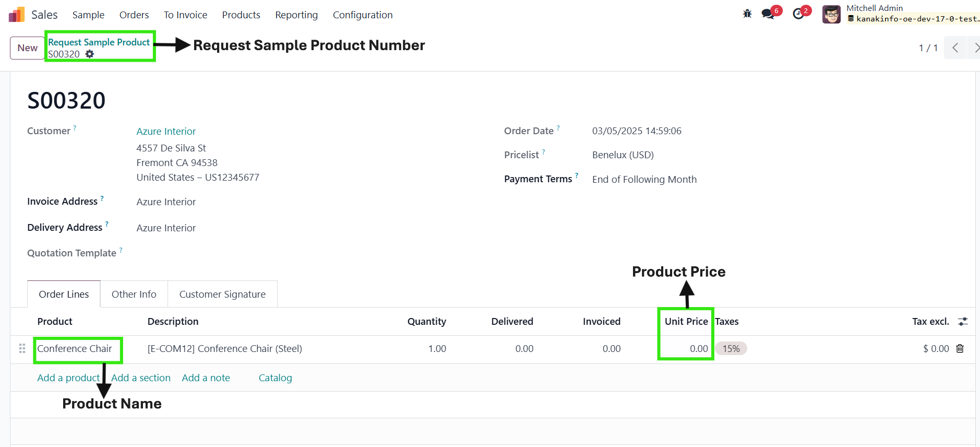Open the To Invoice menu
The height and width of the screenshot is (447, 980).
(x=185, y=15)
